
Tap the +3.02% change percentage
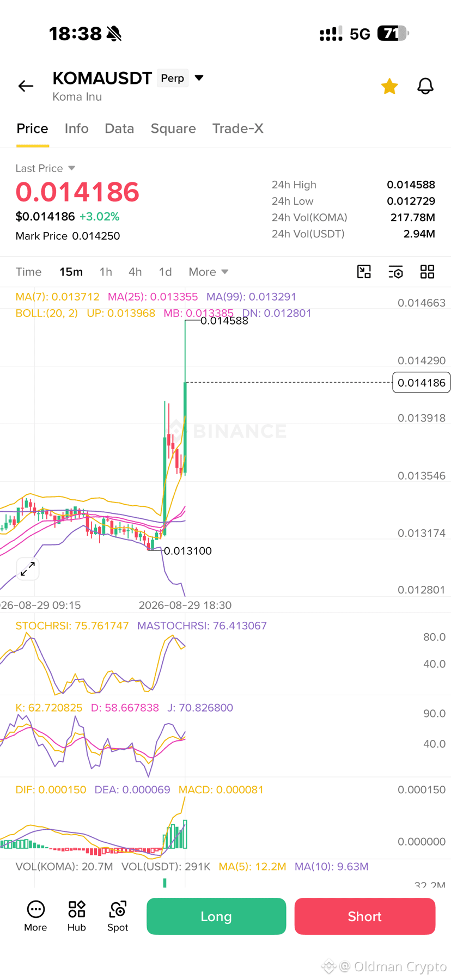click(x=99, y=216)
